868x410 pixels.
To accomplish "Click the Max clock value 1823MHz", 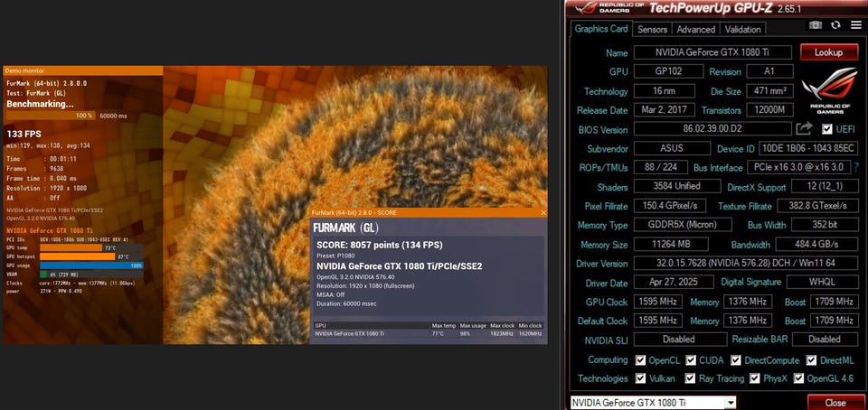I will coord(500,334).
